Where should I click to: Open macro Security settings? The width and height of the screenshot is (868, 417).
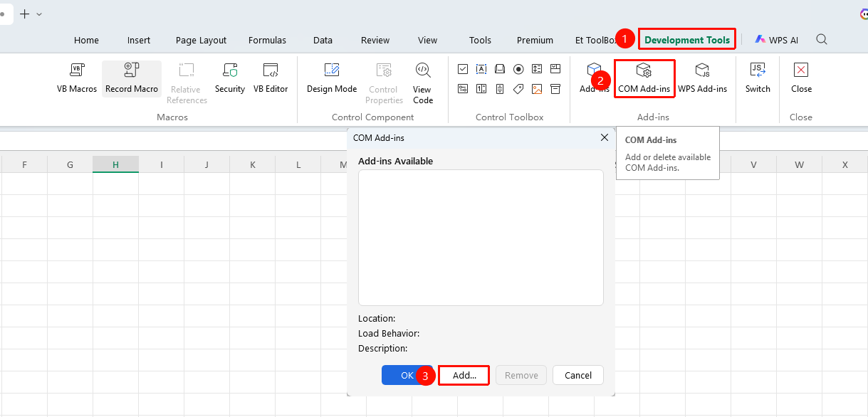click(x=230, y=78)
